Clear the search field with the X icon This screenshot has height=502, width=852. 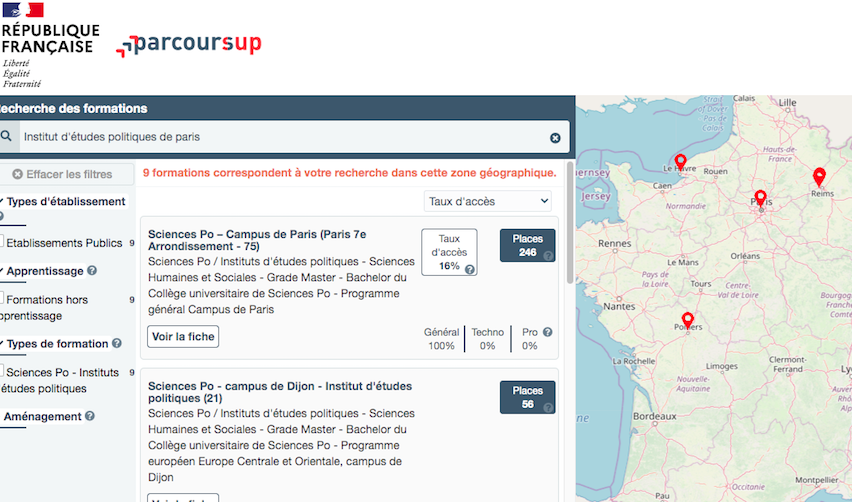coord(555,138)
